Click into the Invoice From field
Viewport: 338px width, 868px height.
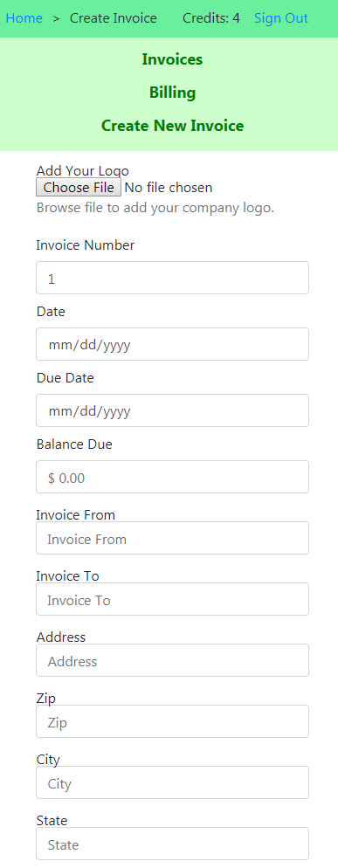172,538
